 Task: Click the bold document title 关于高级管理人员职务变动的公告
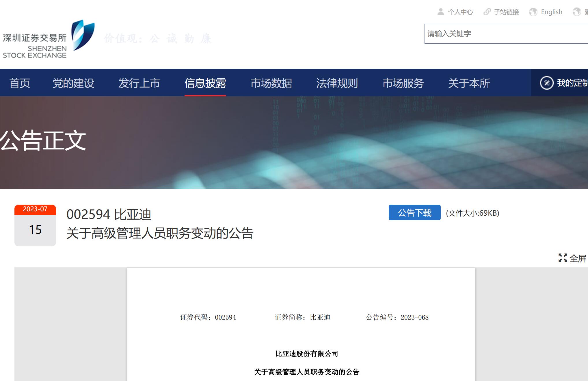pyautogui.click(x=307, y=372)
